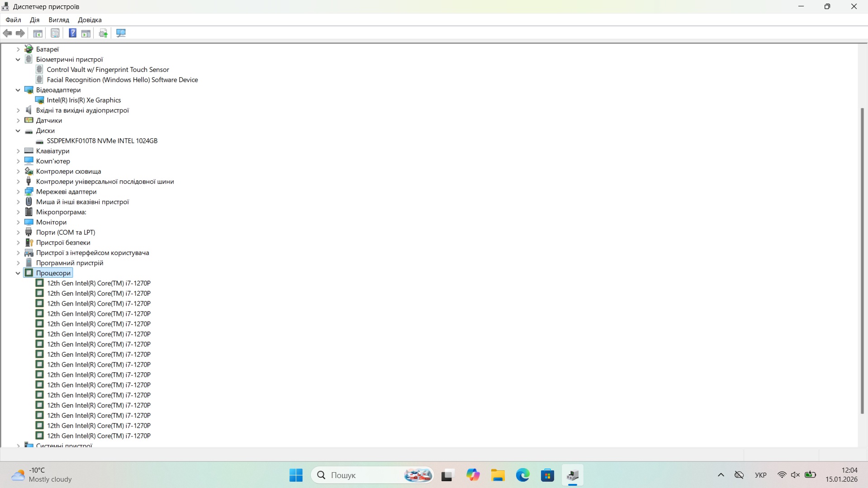Click the Properties toolbar icon

(x=55, y=33)
